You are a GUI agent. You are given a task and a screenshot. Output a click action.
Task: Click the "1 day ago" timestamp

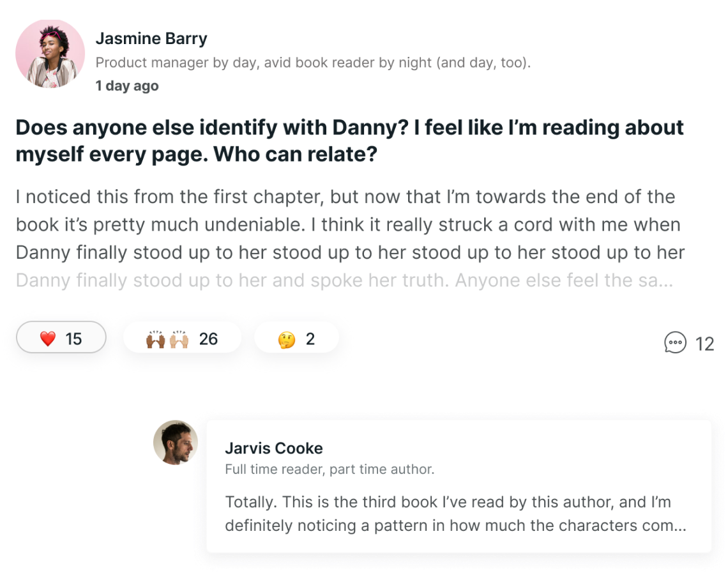127,86
